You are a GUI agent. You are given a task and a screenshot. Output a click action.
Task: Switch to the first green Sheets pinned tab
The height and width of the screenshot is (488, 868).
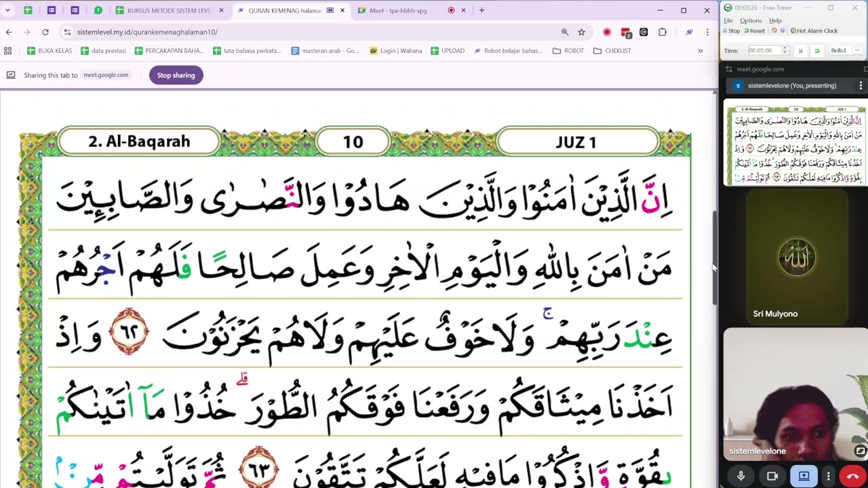[x=28, y=10]
